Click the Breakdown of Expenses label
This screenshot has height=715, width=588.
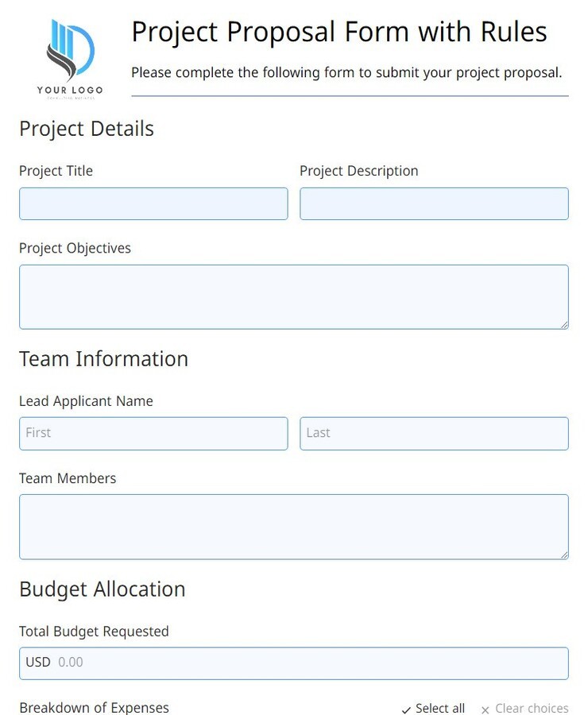coord(94,707)
